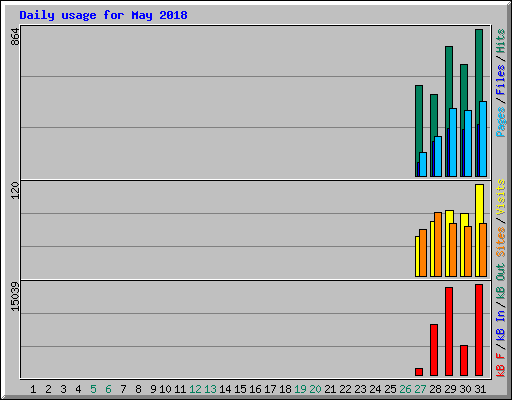This screenshot has height=400, width=512.
Task: Click day 8 on the x-axis
Action: [138, 389]
